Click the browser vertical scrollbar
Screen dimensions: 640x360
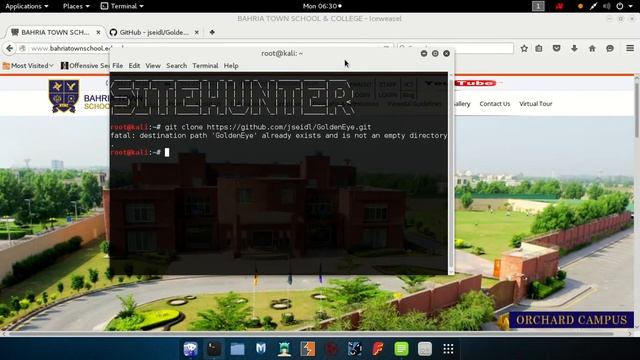tap(636, 107)
